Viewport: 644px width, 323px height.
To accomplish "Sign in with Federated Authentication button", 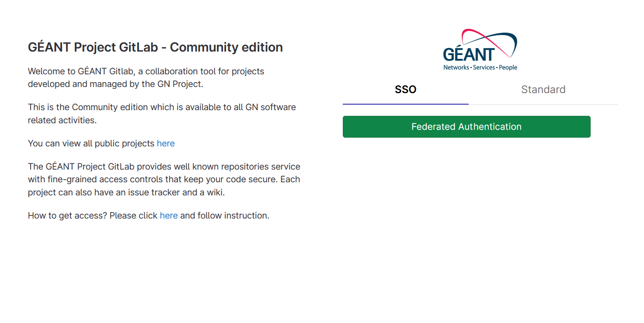I will [x=466, y=127].
